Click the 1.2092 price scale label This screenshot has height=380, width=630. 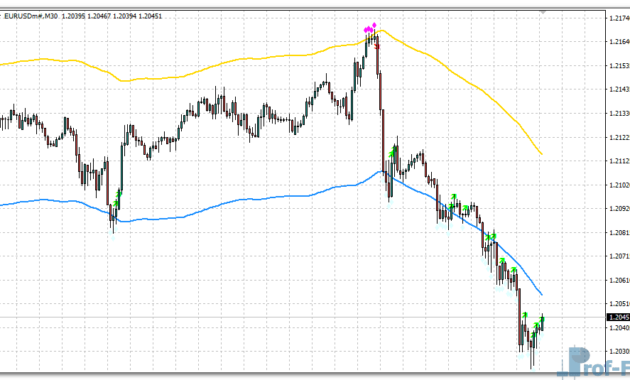pyautogui.click(x=619, y=209)
